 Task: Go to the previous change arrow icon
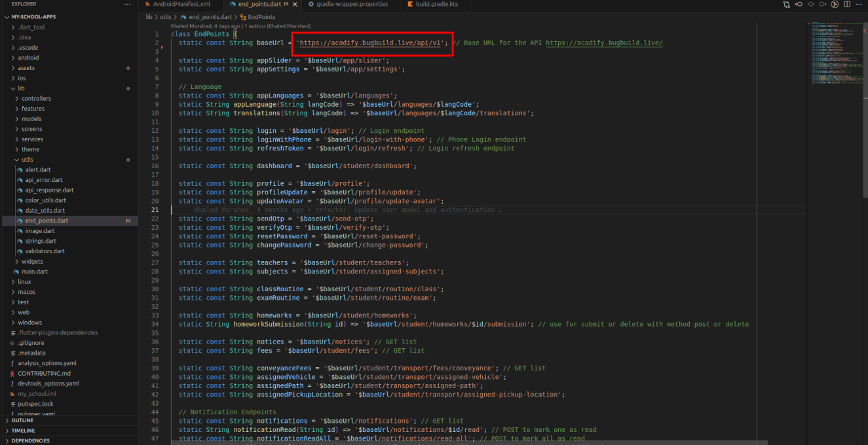click(x=799, y=5)
